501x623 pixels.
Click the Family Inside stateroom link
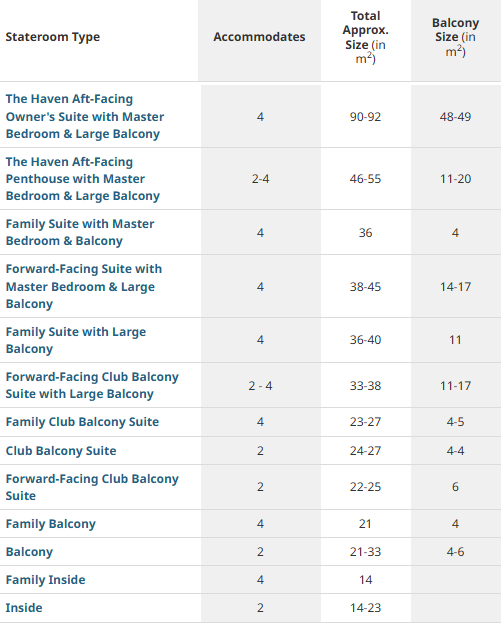click(45, 580)
